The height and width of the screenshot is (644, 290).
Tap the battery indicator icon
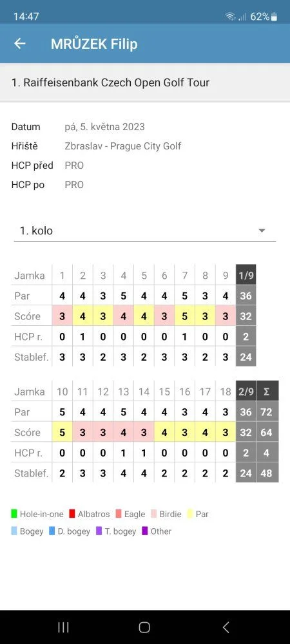coord(274,17)
